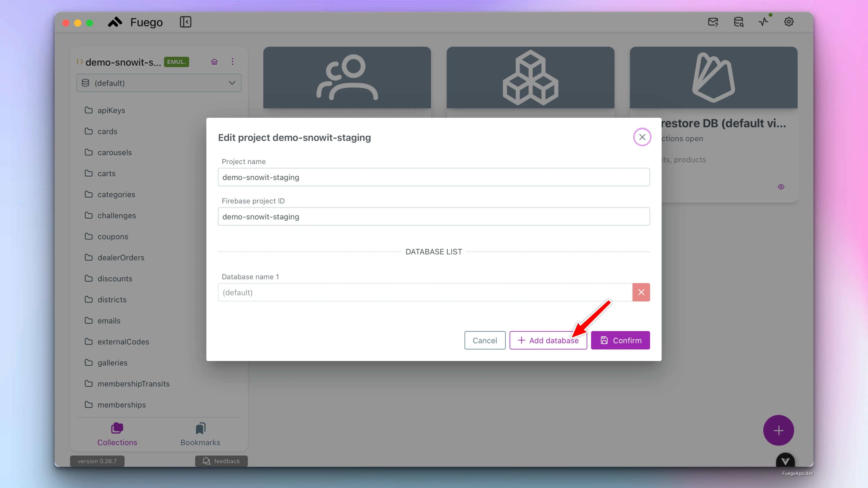Viewport: 868px width, 488px height.
Task: Toggle the sidebar with the panel icon
Action: [185, 22]
